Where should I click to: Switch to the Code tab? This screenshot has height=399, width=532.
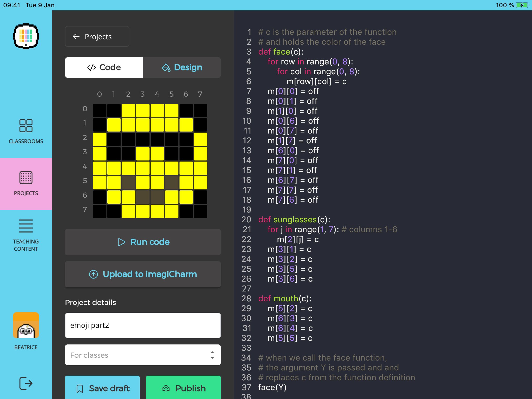click(104, 68)
